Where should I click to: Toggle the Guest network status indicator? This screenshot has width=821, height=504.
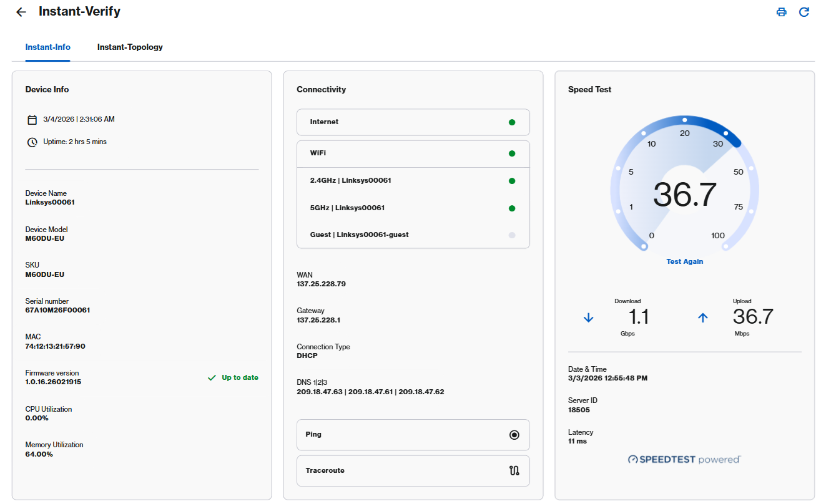coord(512,235)
